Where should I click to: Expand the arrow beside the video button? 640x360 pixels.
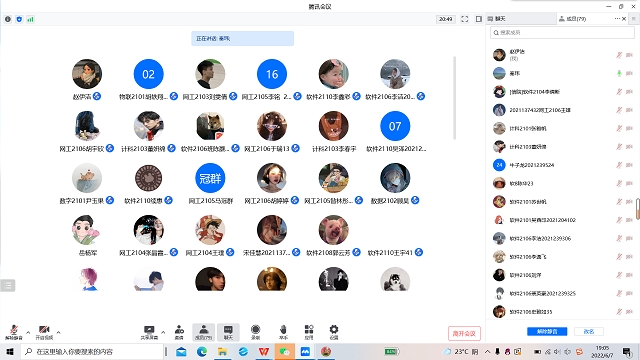[59, 332]
